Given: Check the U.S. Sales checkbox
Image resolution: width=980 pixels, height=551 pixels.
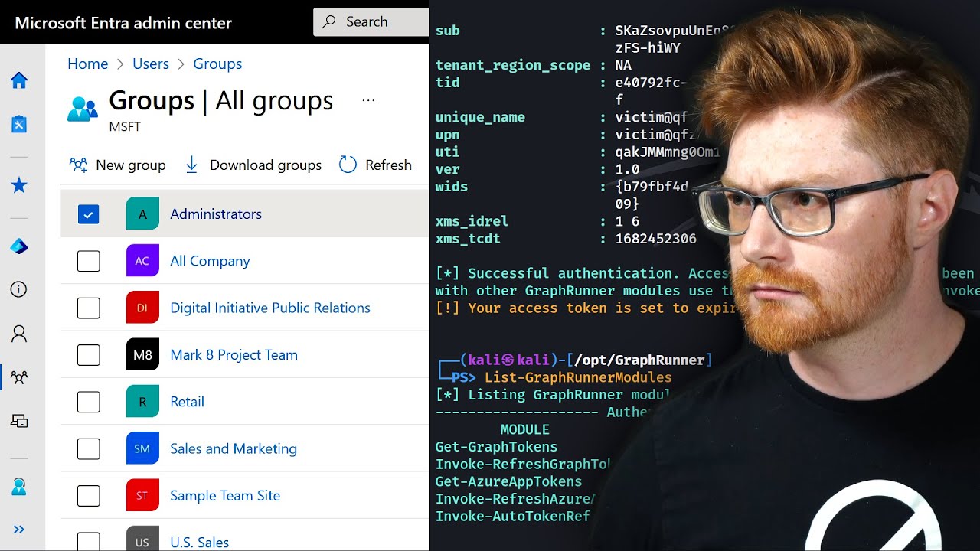Looking at the screenshot, I should coord(89,541).
